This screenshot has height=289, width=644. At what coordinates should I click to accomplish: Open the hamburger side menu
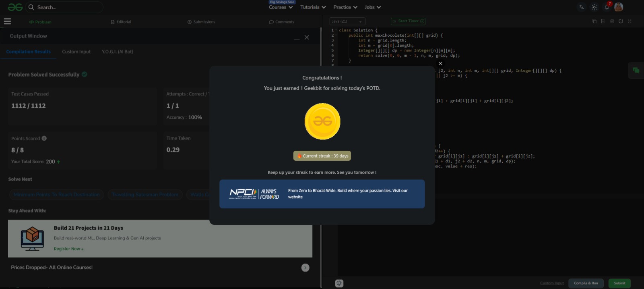pyautogui.click(x=7, y=21)
